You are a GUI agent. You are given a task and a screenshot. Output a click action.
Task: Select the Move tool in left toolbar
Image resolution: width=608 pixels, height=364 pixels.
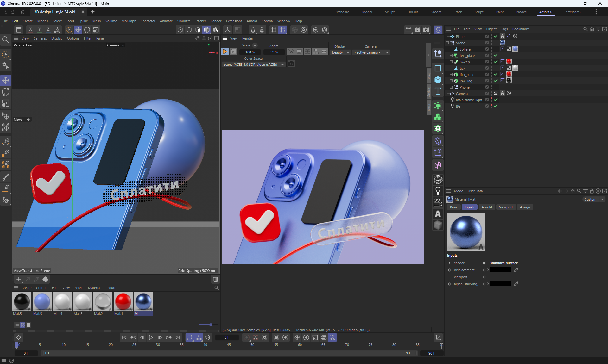point(6,80)
